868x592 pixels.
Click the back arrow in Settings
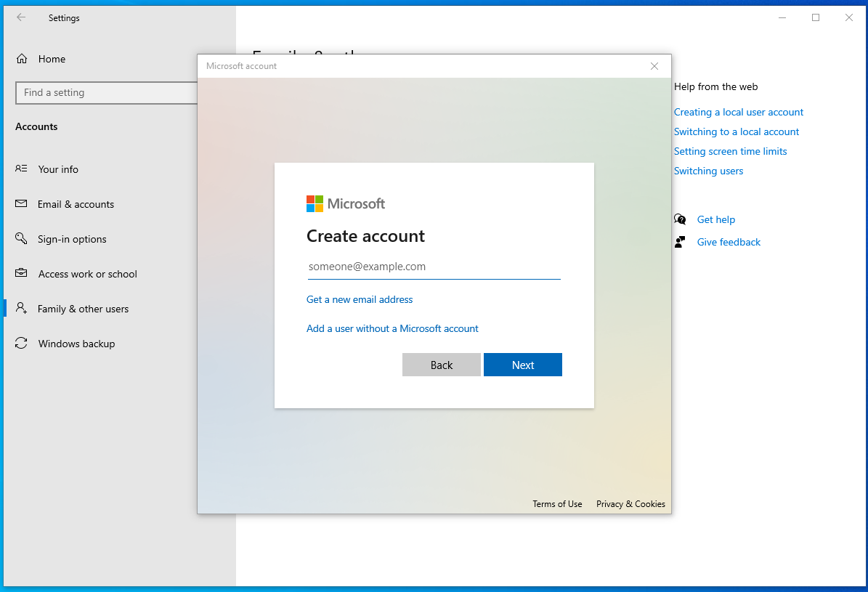[x=21, y=17]
